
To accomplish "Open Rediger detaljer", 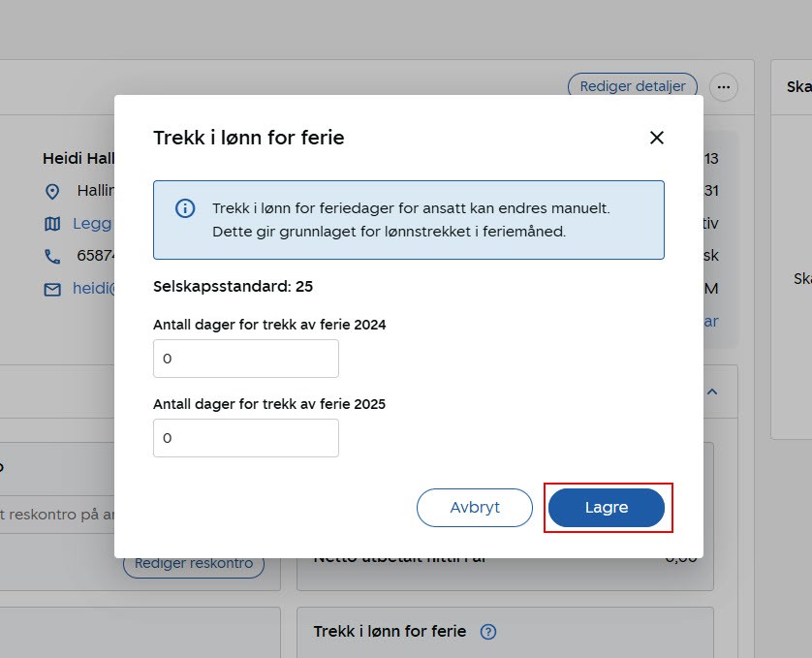I will pyautogui.click(x=633, y=86).
